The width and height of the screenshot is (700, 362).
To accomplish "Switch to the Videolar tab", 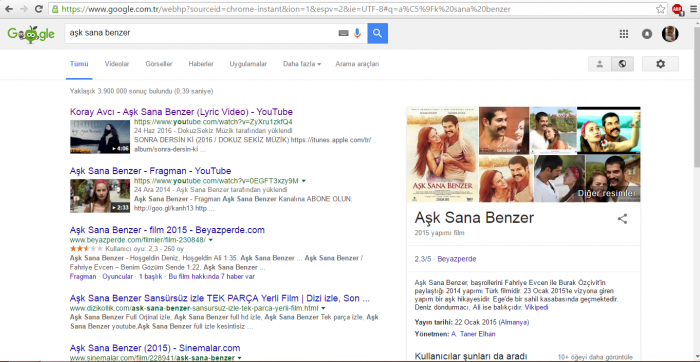I will pyautogui.click(x=117, y=64).
